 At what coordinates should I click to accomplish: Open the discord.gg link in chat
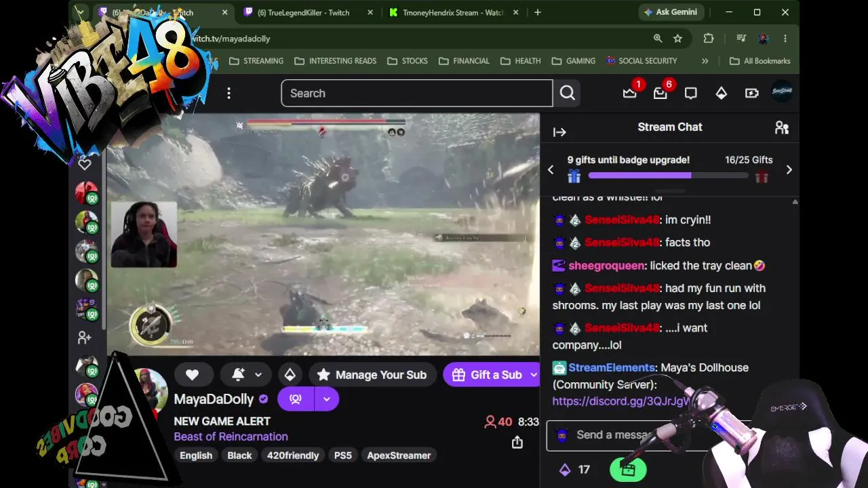coord(620,401)
